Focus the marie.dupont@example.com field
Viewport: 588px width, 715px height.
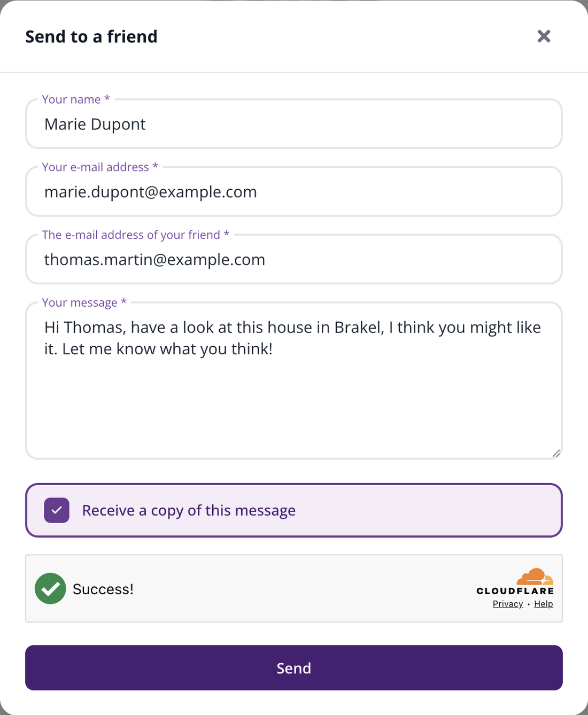[294, 192]
